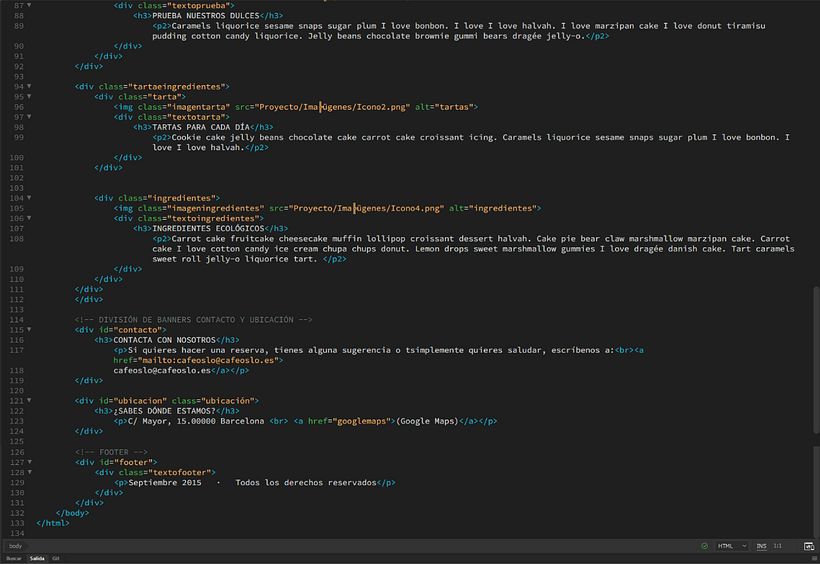
Task: Click the "INGREDIENTES ECOLÓGICOS" heading text
Action: 208,229
